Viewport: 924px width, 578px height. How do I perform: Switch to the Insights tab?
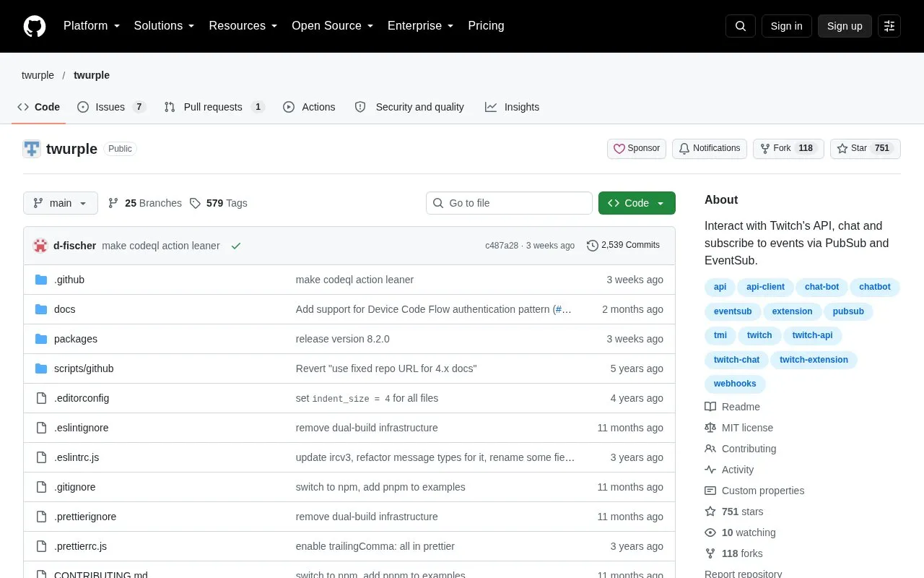[x=513, y=107]
